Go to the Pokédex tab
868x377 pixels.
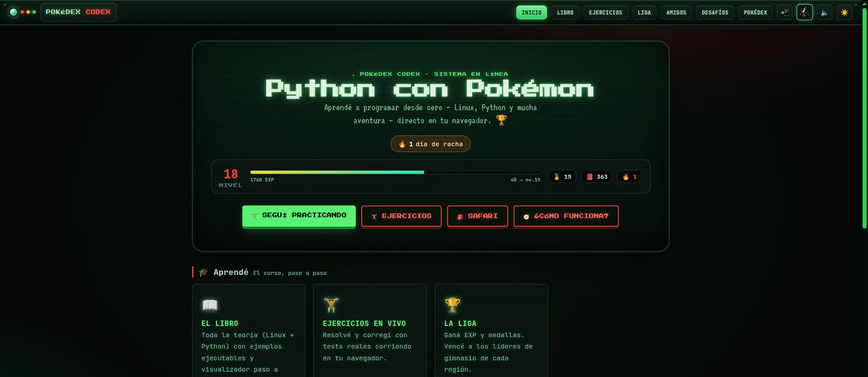click(755, 13)
